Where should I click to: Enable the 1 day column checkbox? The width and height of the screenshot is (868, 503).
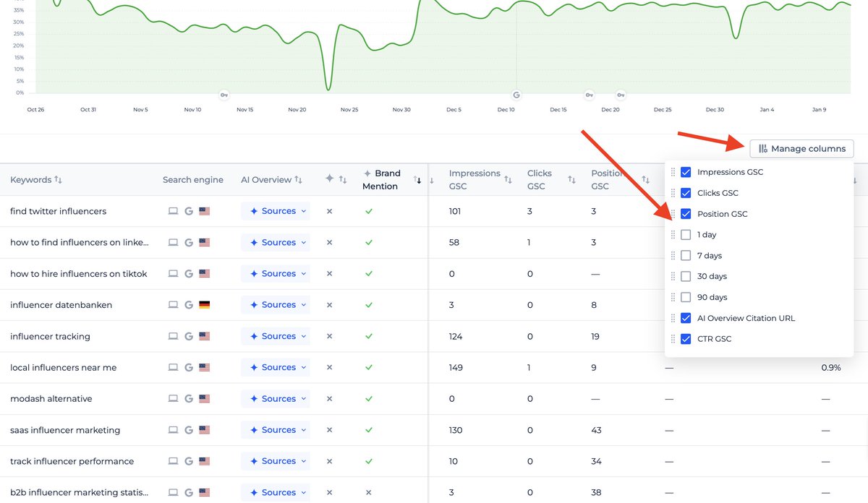coord(686,235)
